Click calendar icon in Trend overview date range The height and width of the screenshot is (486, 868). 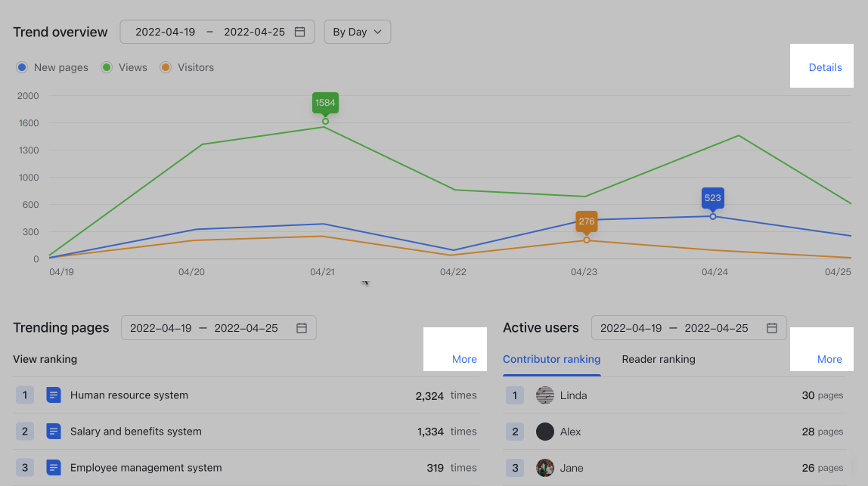[299, 32]
